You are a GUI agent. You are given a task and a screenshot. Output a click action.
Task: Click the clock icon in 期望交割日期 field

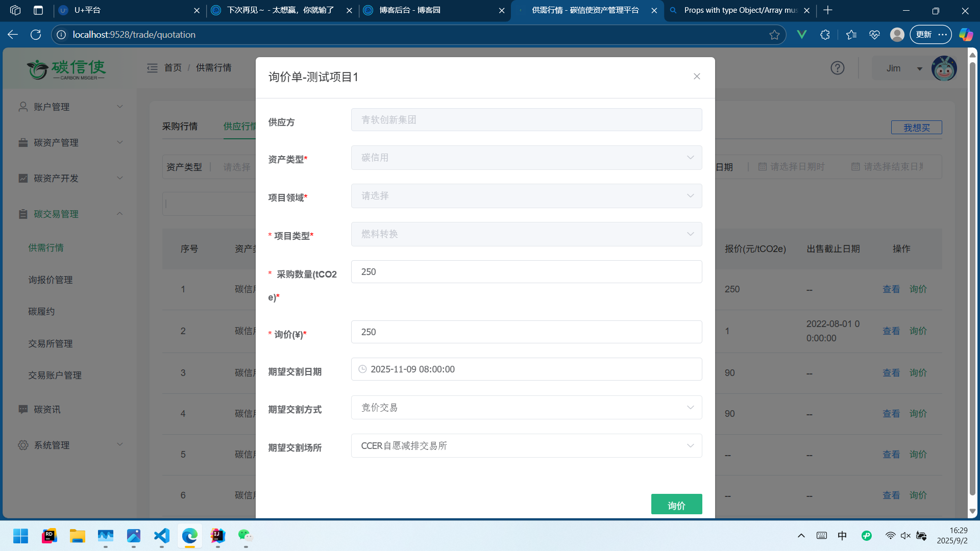click(362, 369)
